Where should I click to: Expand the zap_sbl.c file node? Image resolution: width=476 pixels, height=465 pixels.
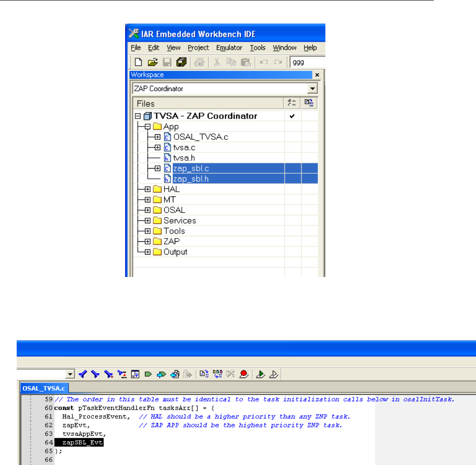157,168
